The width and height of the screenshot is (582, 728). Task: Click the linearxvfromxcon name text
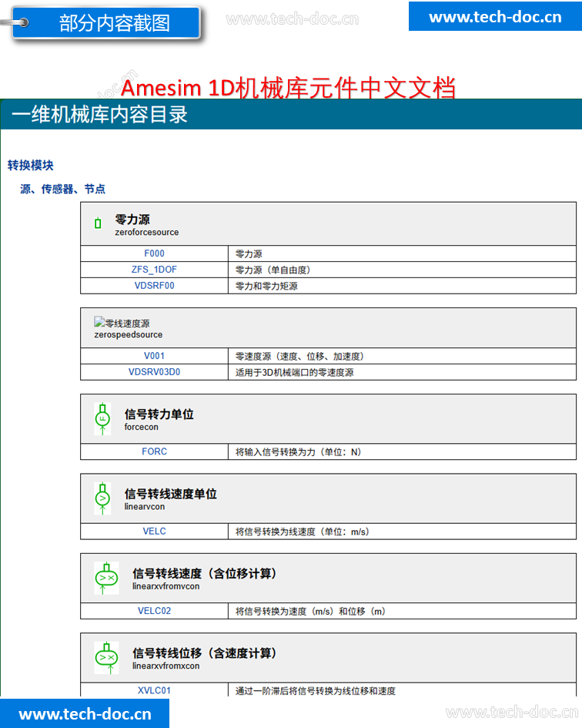(x=166, y=666)
